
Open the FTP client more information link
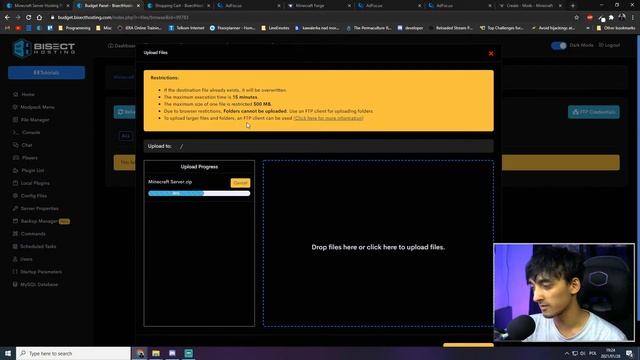pos(328,118)
